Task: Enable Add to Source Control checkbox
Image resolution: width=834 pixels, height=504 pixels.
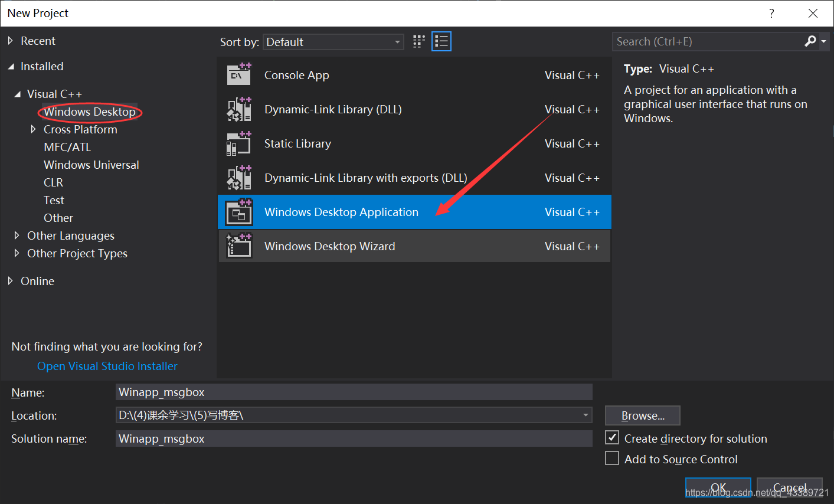Action: coord(612,459)
